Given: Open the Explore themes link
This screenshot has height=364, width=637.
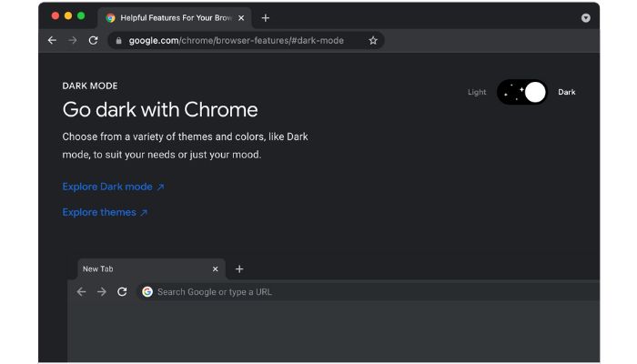Looking at the screenshot, I should (105, 212).
